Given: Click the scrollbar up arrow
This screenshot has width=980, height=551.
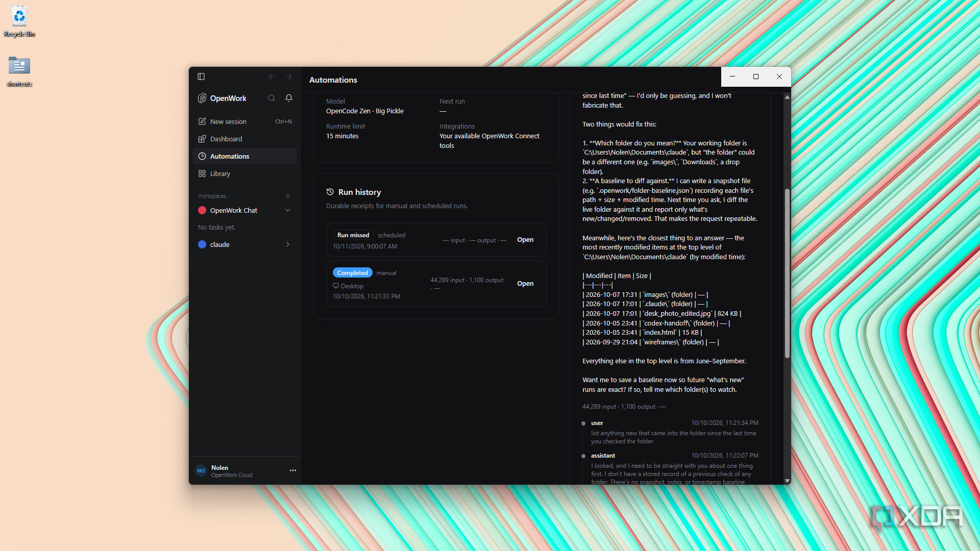Looking at the screenshot, I should click(x=787, y=97).
